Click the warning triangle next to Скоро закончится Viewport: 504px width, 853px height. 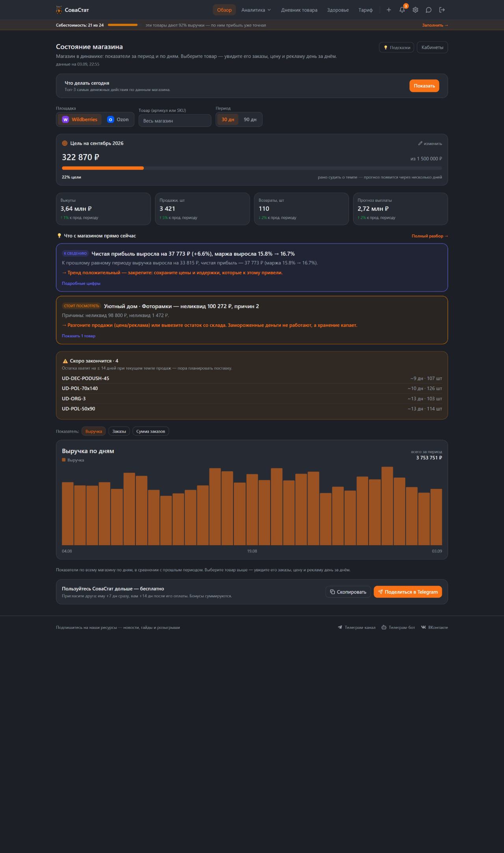point(65,361)
